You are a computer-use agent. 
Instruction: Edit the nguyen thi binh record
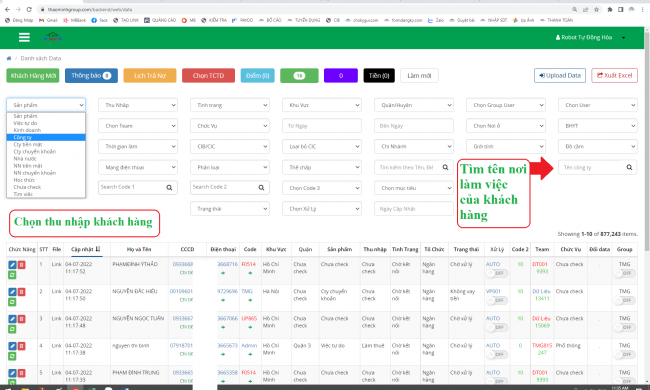(x=12, y=346)
